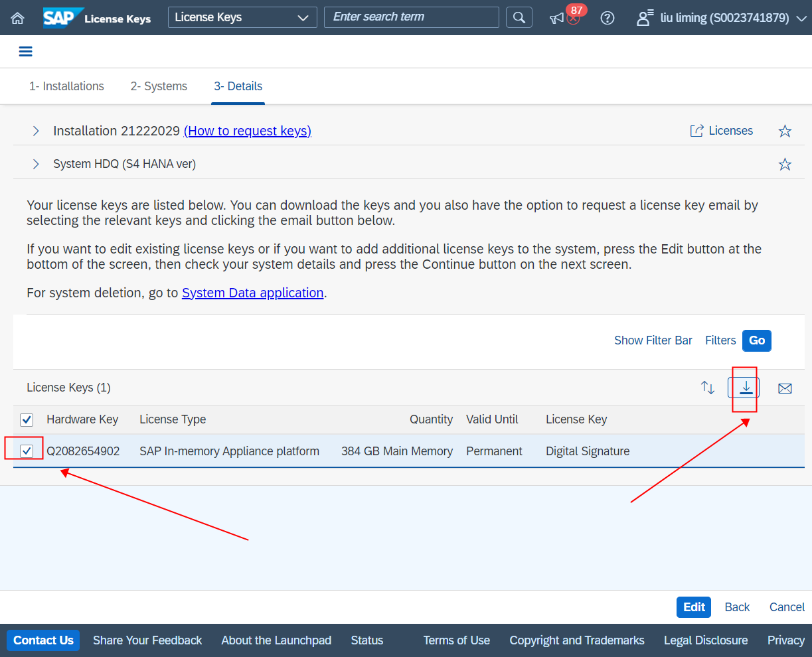Click the License Type column header
The image size is (812, 657).
pyautogui.click(x=173, y=419)
